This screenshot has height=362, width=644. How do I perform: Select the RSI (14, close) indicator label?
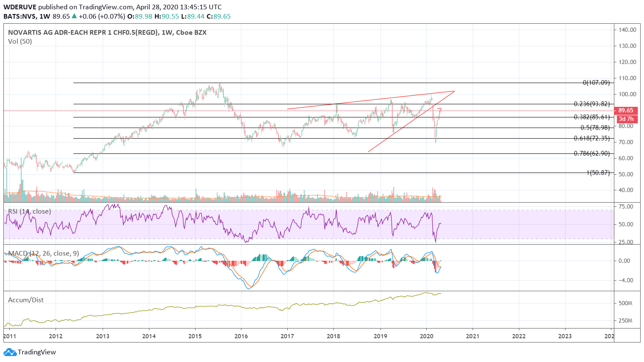(29, 211)
